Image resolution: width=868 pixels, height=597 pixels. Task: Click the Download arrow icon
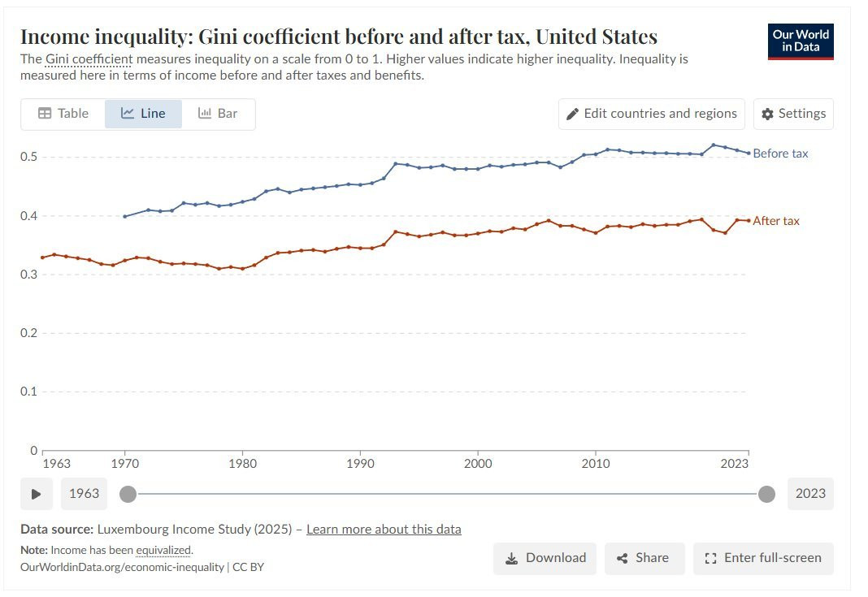coord(511,558)
